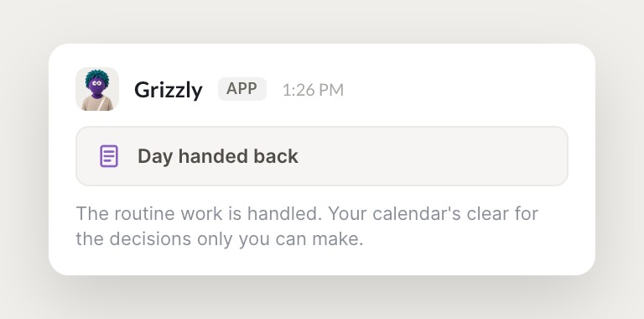Click the teal hair on Grizzly's avatar

click(97, 75)
